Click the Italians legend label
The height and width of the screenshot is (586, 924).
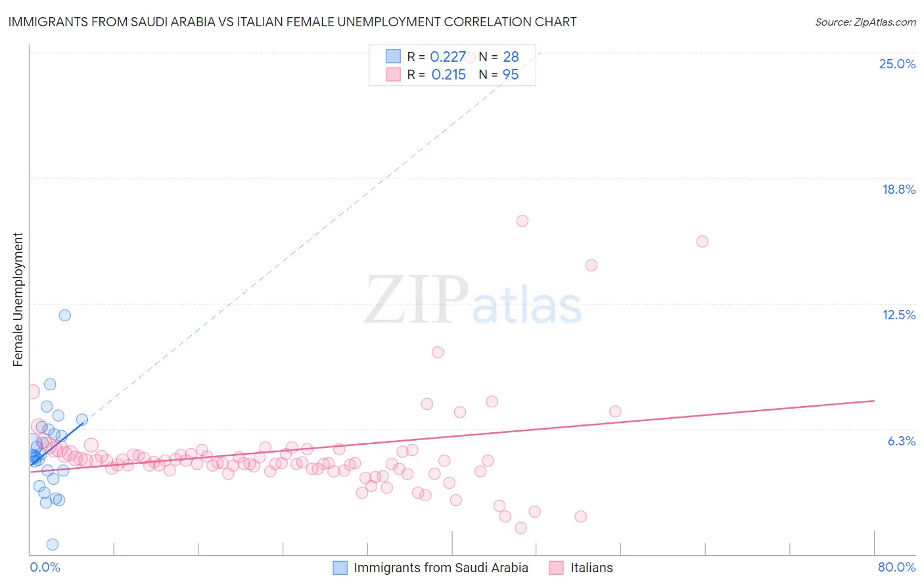click(591, 568)
